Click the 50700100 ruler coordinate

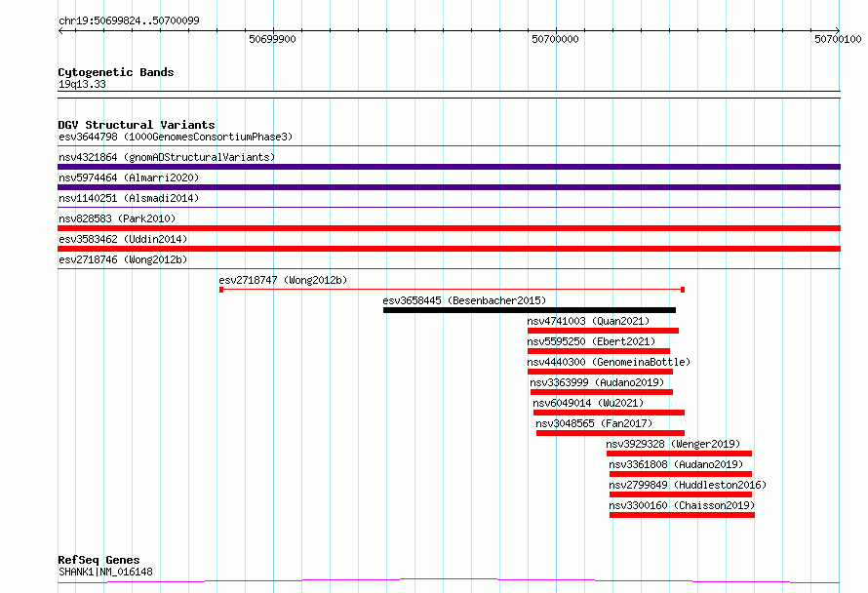[x=838, y=39]
